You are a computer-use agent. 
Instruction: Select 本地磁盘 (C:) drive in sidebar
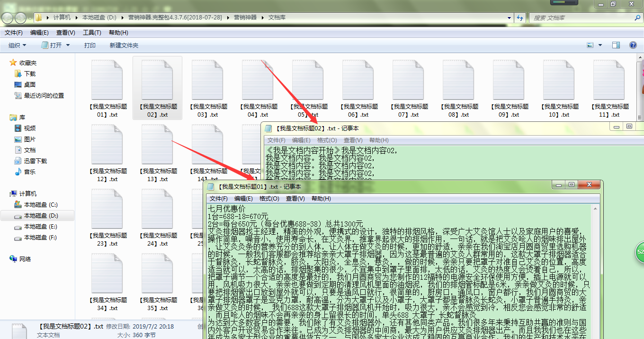(40, 205)
